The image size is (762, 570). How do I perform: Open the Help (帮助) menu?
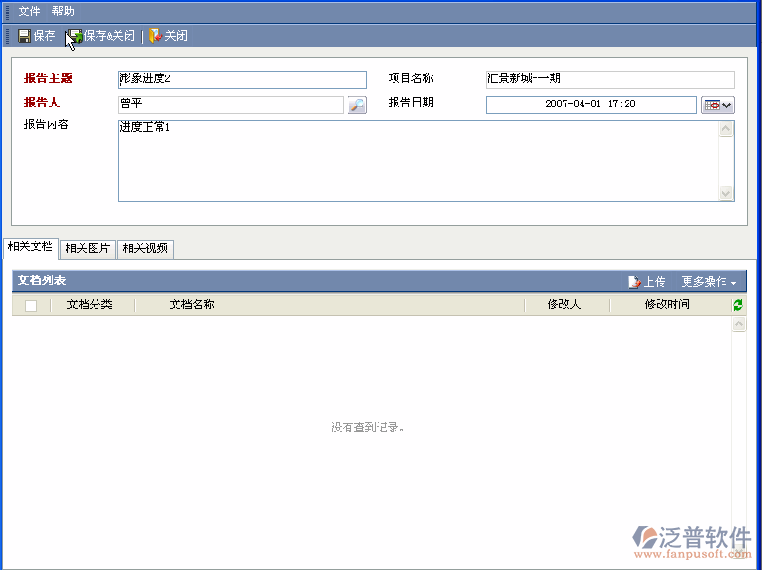click(x=63, y=11)
